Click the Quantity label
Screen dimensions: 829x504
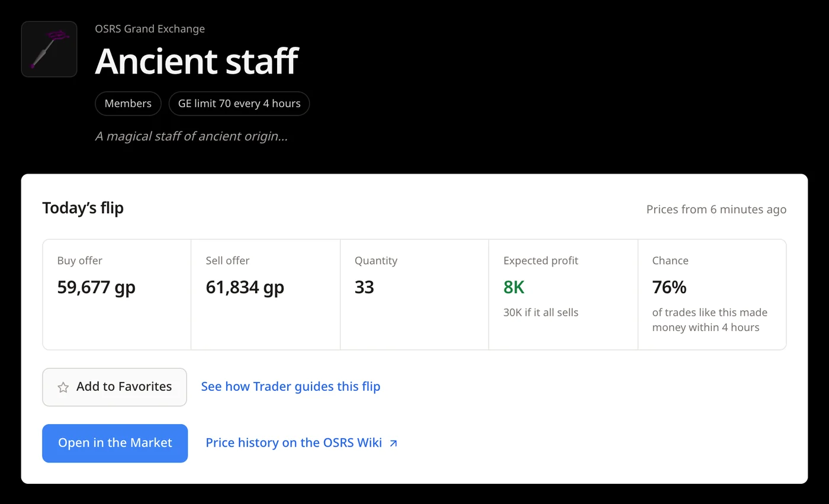click(376, 261)
